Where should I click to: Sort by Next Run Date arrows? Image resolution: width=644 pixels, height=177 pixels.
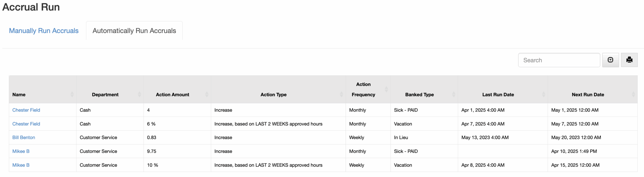coord(633,94)
